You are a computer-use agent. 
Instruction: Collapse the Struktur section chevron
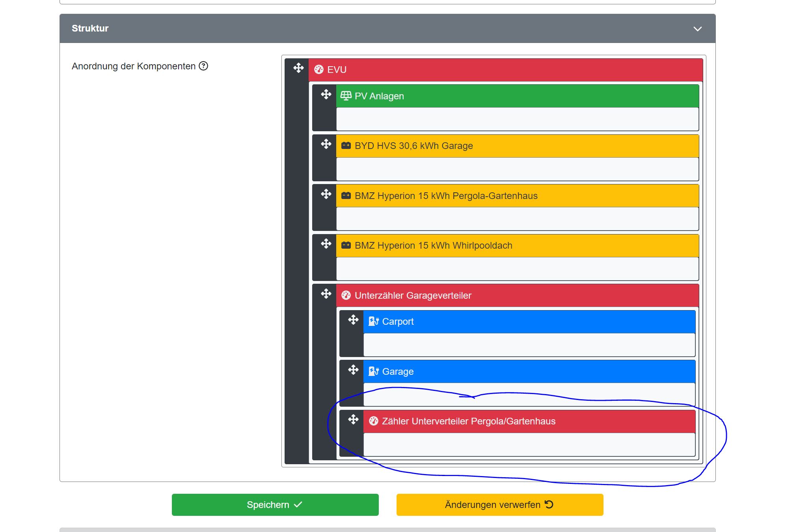coord(697,29)
